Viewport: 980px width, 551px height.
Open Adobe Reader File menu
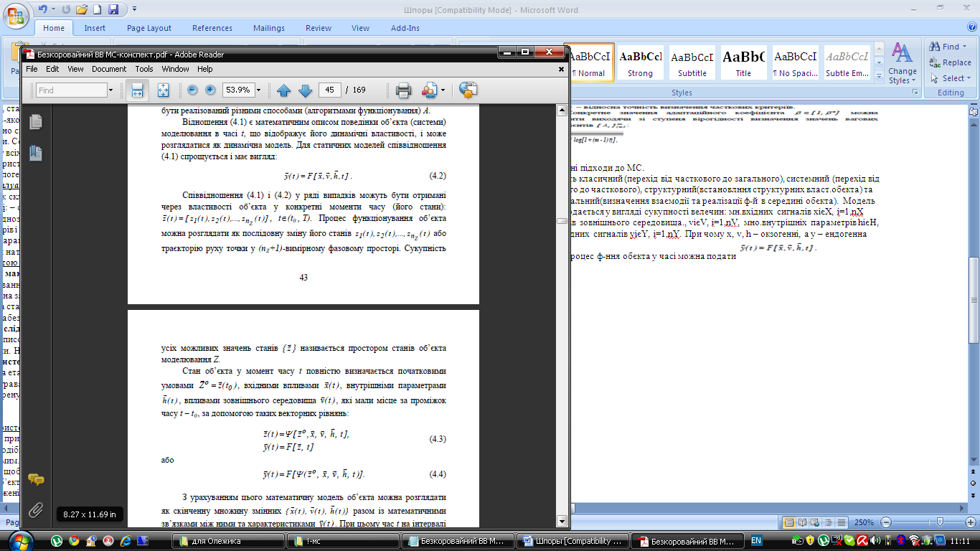click(x=32, y=69)
